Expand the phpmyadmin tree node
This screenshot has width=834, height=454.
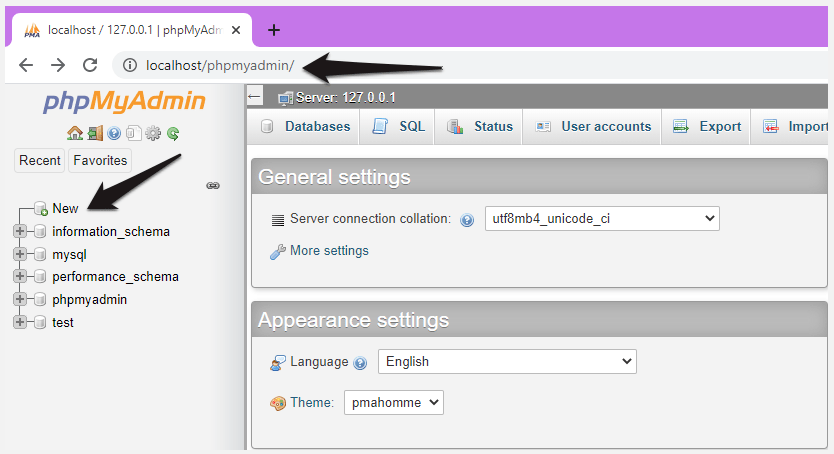(20, 299)
